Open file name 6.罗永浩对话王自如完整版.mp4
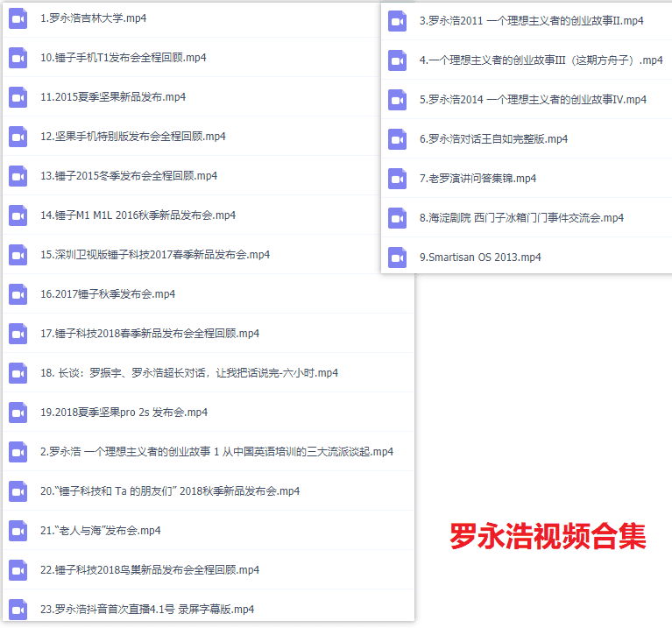Image resolution: width=672 pixels, height=628 pixels. [x=494, y=139]
